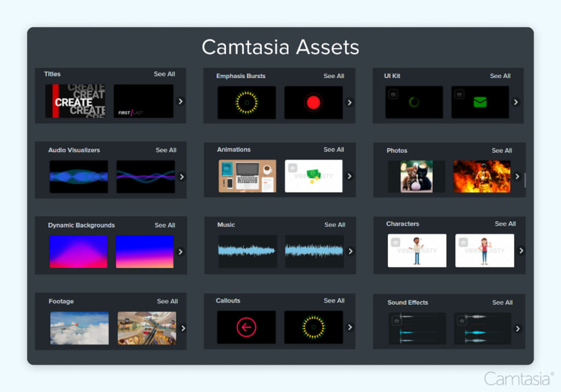
Task: Advance Footage row with arrow
Action: coord(183,328)
